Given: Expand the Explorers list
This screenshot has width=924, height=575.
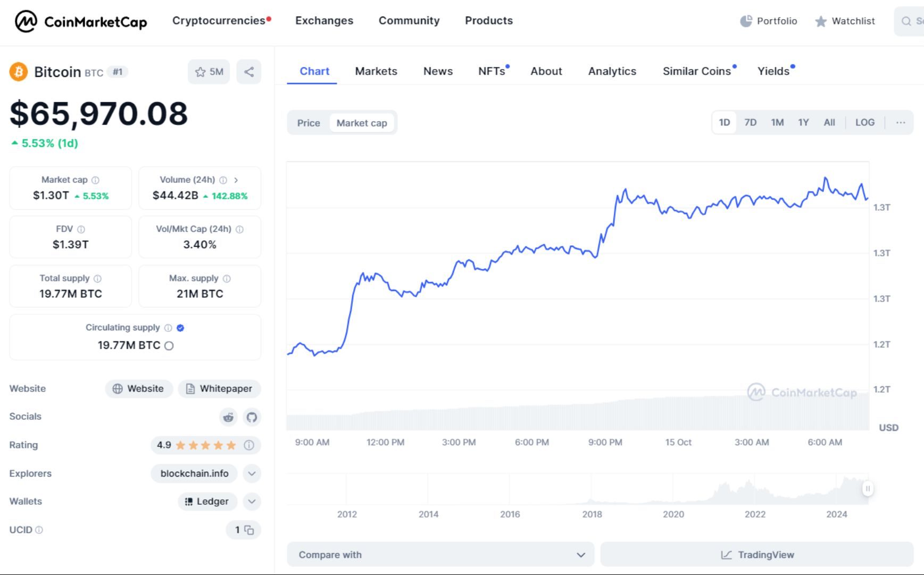Looking at the screenshot, I should point(252,473).
